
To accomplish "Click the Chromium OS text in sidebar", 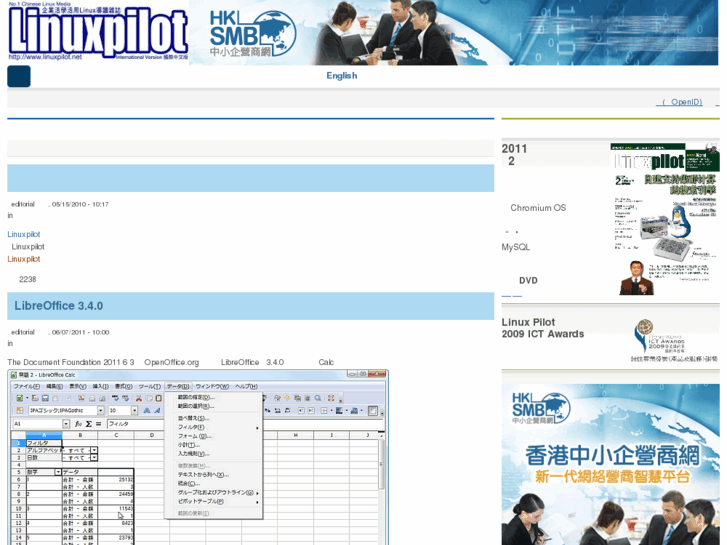I will pos(538,208).
